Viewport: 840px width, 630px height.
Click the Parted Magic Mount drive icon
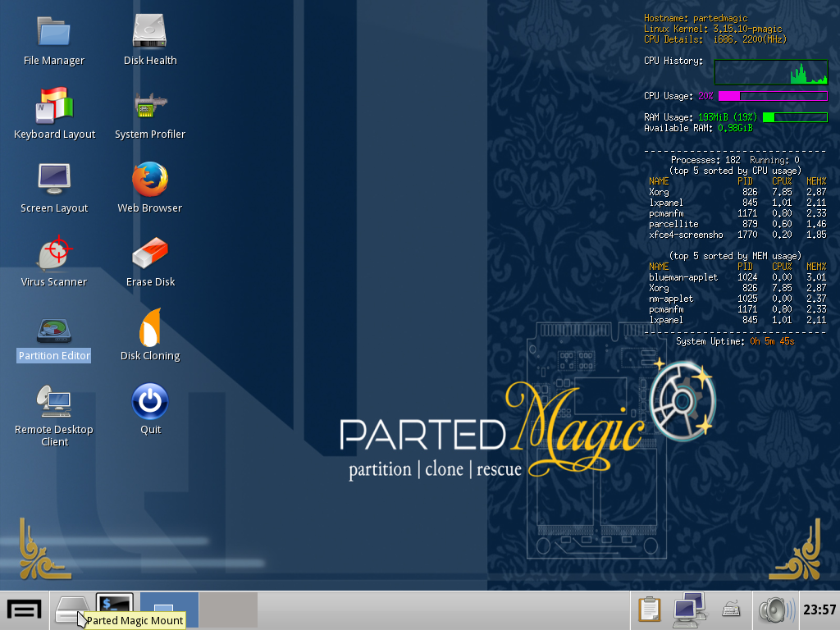[72, 609]
